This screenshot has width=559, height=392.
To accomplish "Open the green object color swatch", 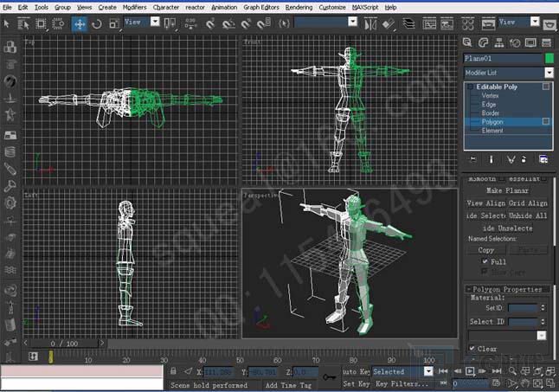I will [549, 59].
